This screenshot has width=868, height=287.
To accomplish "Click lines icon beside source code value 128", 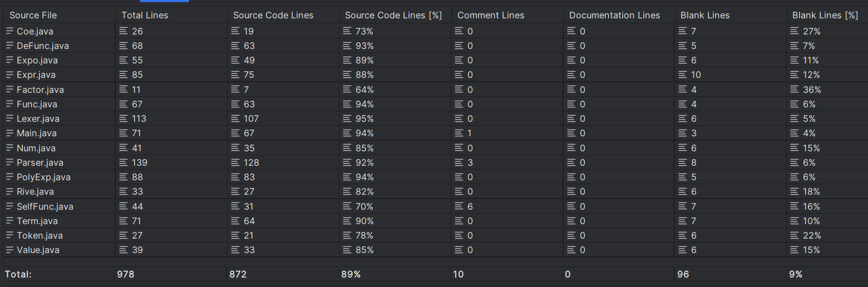I will [235, 162].
